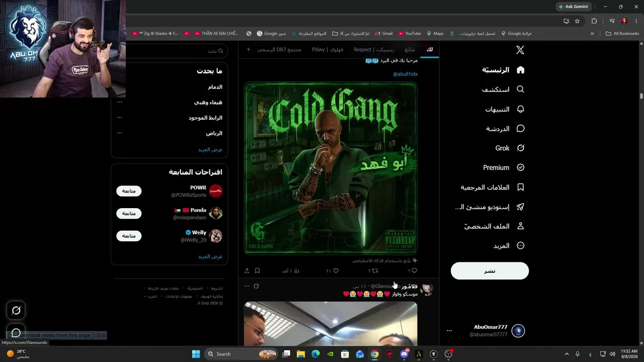The width and height of the screenshot is (644, 362).
Task: Open the فلامـور post avatar
Action: [x=427, y=290]
